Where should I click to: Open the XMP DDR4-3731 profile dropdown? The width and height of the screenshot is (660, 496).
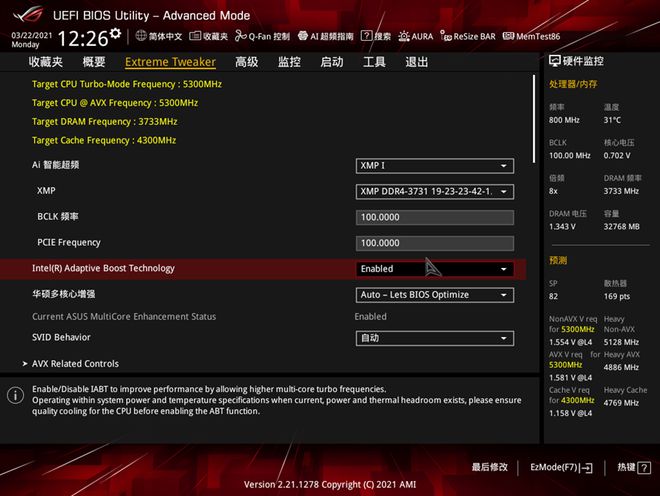[x=434, y=192]
